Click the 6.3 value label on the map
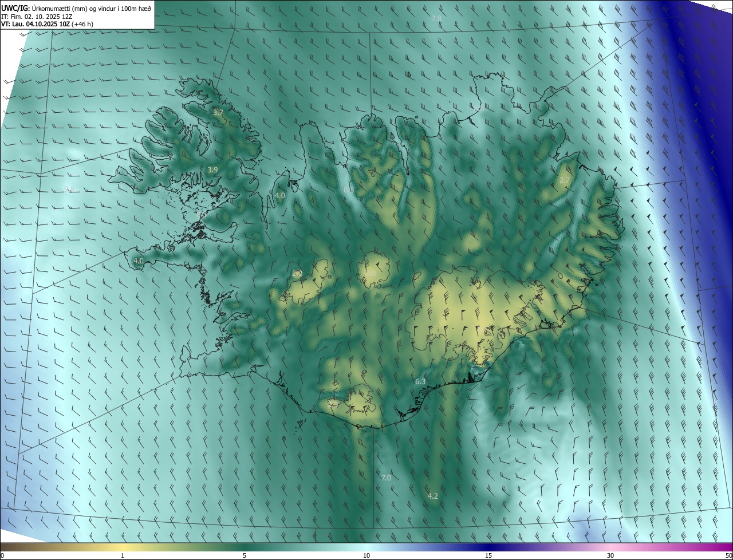 coord(420,381)
